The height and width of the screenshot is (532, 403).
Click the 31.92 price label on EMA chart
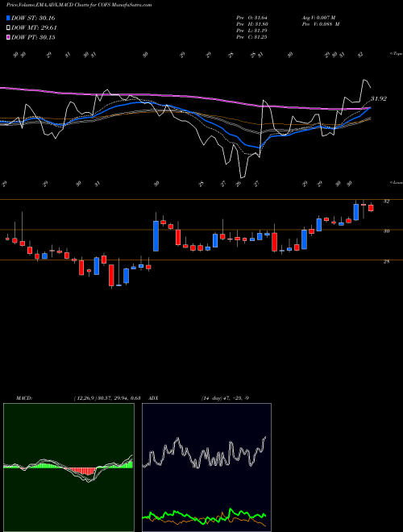[378, 98]
